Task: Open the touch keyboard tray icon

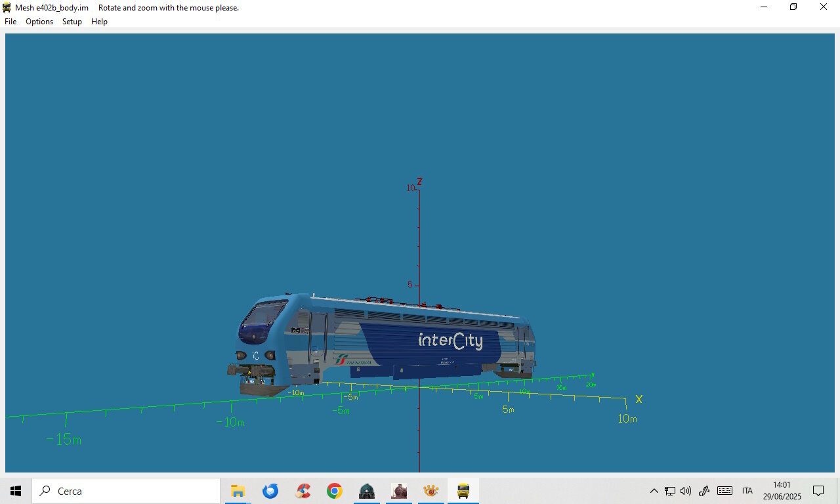Action: click(724, 491)
